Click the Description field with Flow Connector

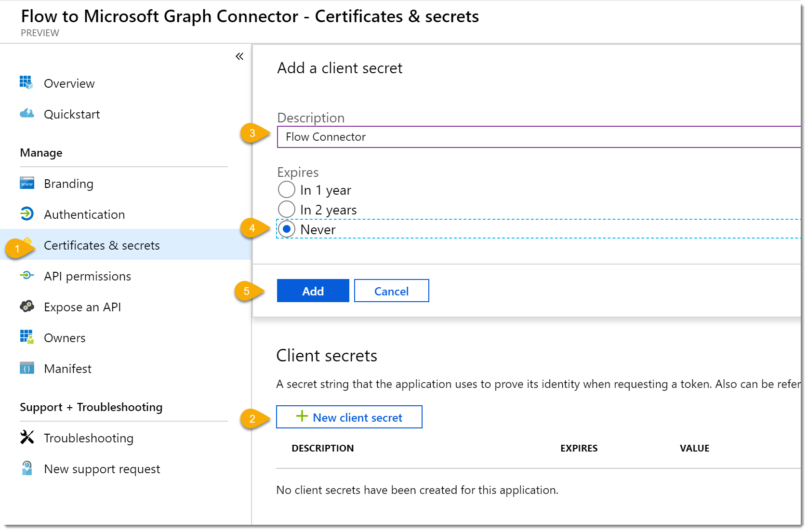click(539, 137)
